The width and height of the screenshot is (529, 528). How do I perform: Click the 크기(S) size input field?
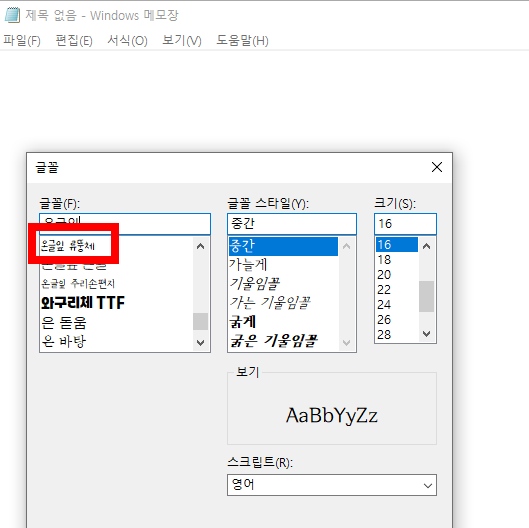click(x=405, y=223)
